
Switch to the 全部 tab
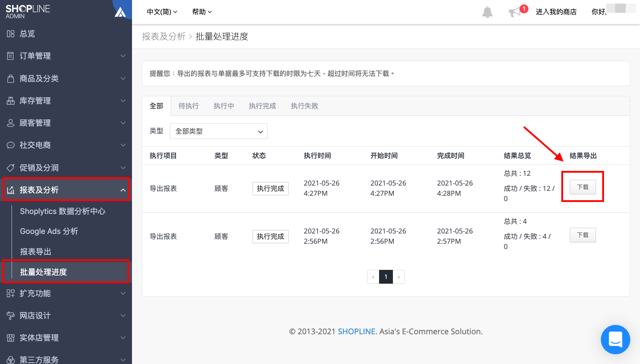(x=156, y=106)
